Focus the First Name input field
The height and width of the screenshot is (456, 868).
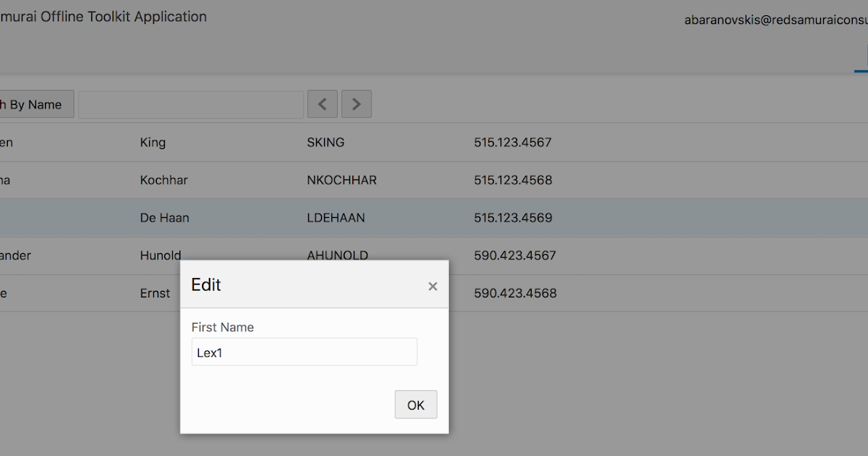[x=304, y=352]
